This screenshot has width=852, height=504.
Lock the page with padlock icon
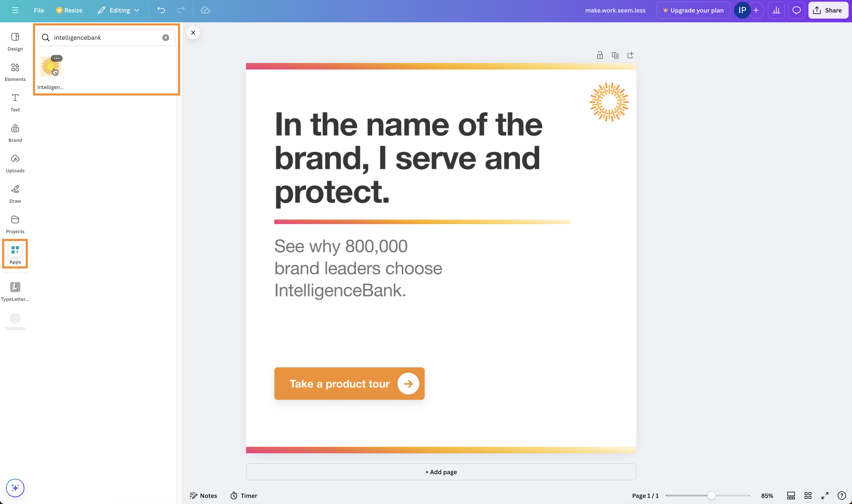(600, 55)
